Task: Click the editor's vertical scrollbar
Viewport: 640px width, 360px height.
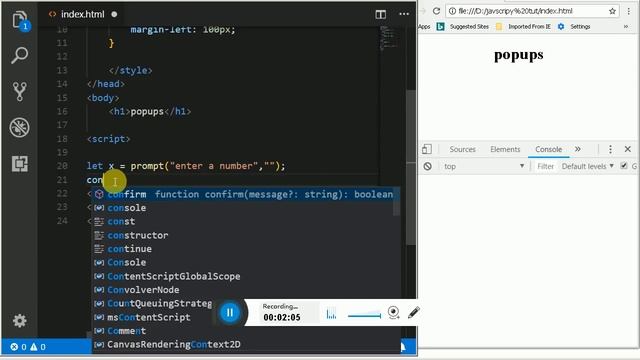Action: tap(411, 167)
